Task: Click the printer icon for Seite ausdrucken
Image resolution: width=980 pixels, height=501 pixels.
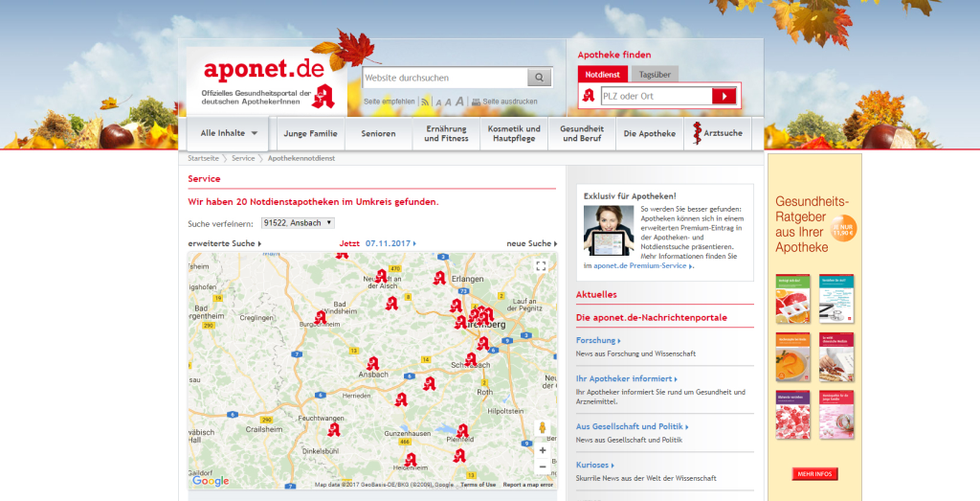Action: point(476,102)
